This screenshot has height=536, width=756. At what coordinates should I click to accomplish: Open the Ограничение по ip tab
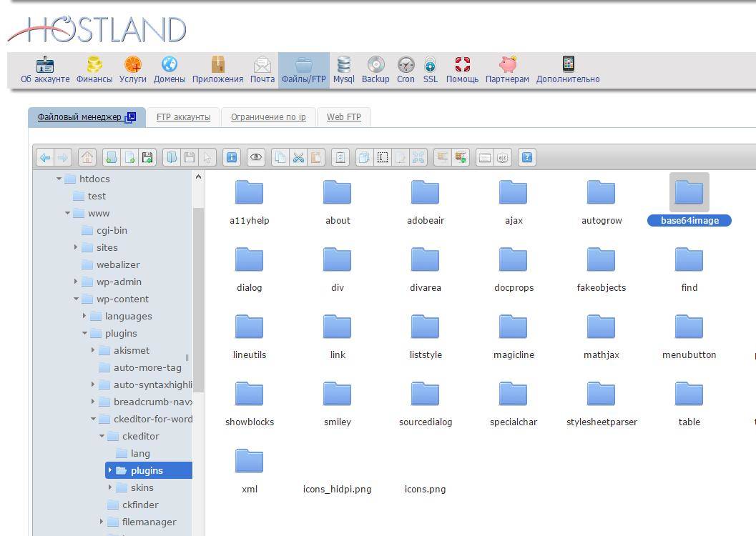coord(268,117)
